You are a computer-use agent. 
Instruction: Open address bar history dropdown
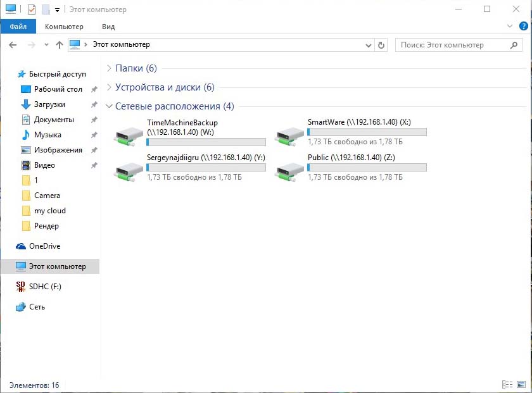click(x=369, y=46)
